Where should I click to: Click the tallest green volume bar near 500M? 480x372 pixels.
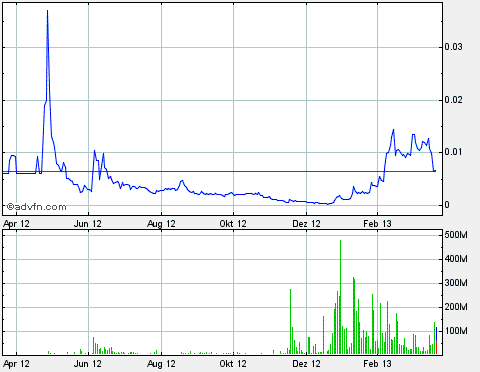[340, 297]
